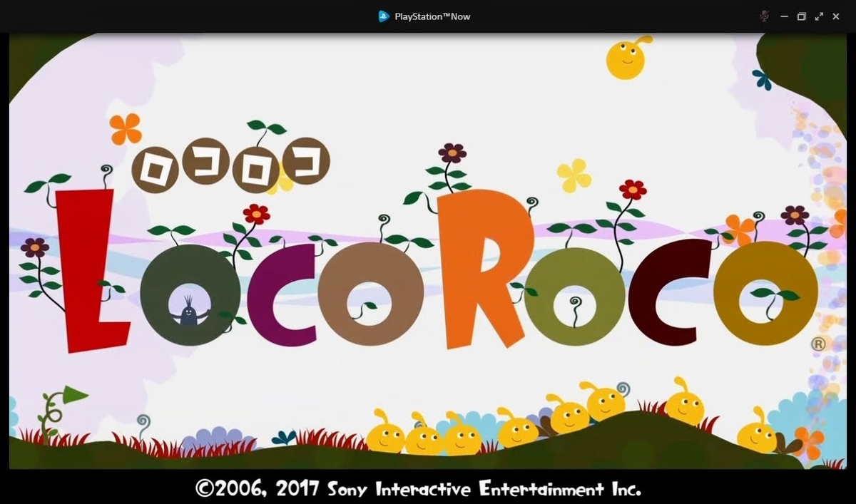Click the PlayStation™Now title text
The width and height of the screenshot is (856, 504).
432,16
